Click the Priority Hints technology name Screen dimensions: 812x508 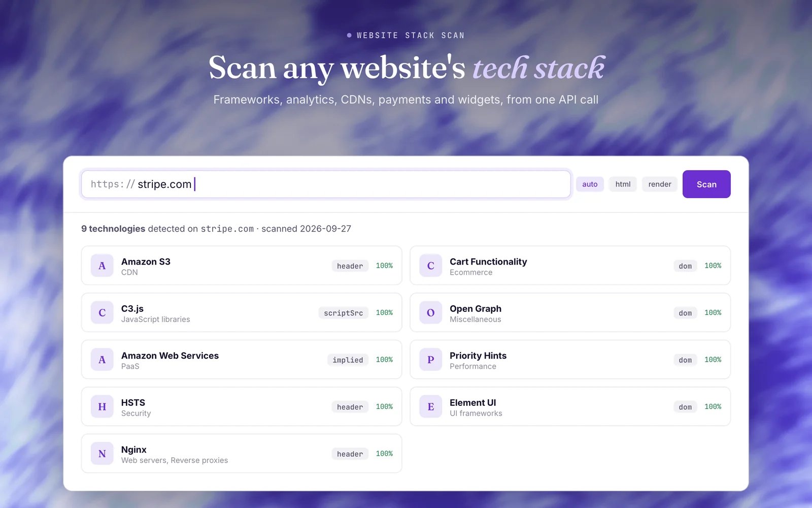coord(478,356)
